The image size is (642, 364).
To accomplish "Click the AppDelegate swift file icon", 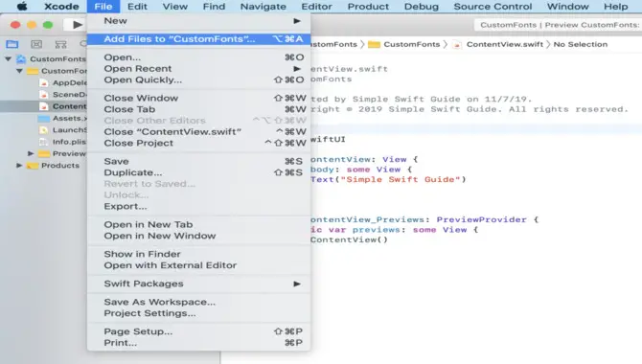I will (x=44, y=82).
